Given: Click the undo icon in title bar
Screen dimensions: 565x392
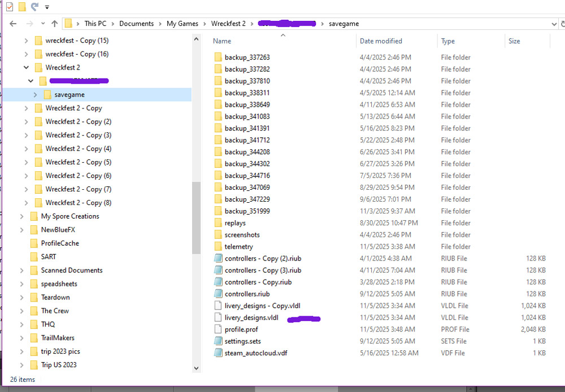Looking at the screenshot, I should pos(34,7).
